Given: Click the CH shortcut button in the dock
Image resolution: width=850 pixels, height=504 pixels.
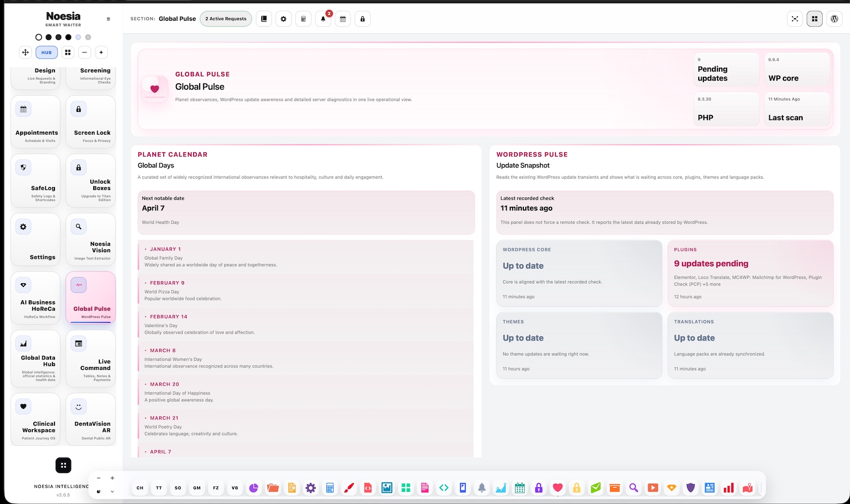Looking at the screenshot, I should (140, 488).
